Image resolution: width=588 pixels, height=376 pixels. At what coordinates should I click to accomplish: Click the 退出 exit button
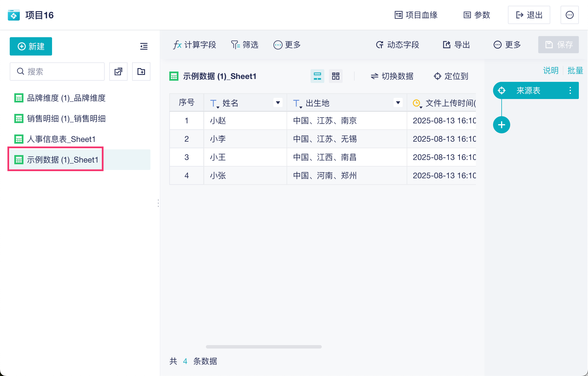coord(529,15)
